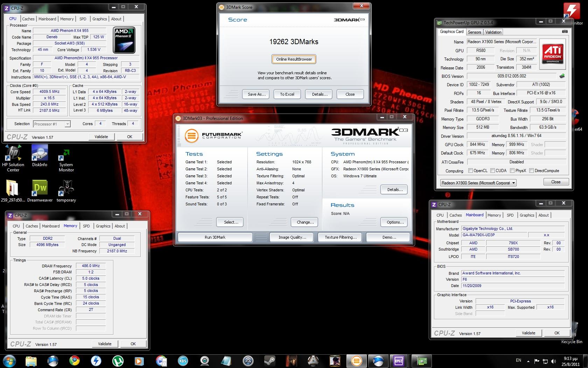Viewport: 588px width, 368px height.
Task: Click Change... under Settings
Action: 305,222
